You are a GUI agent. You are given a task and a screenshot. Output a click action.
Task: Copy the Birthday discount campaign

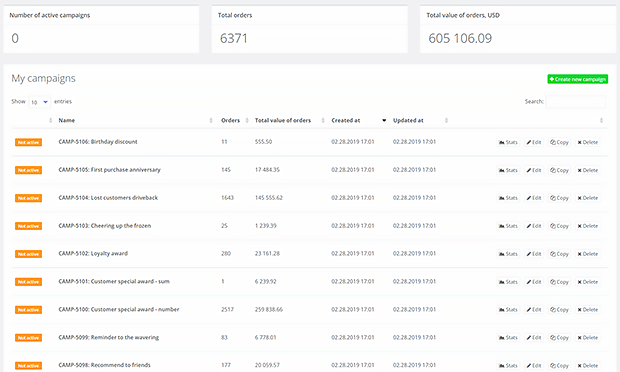pyautogui.click(x=559, y=142)
